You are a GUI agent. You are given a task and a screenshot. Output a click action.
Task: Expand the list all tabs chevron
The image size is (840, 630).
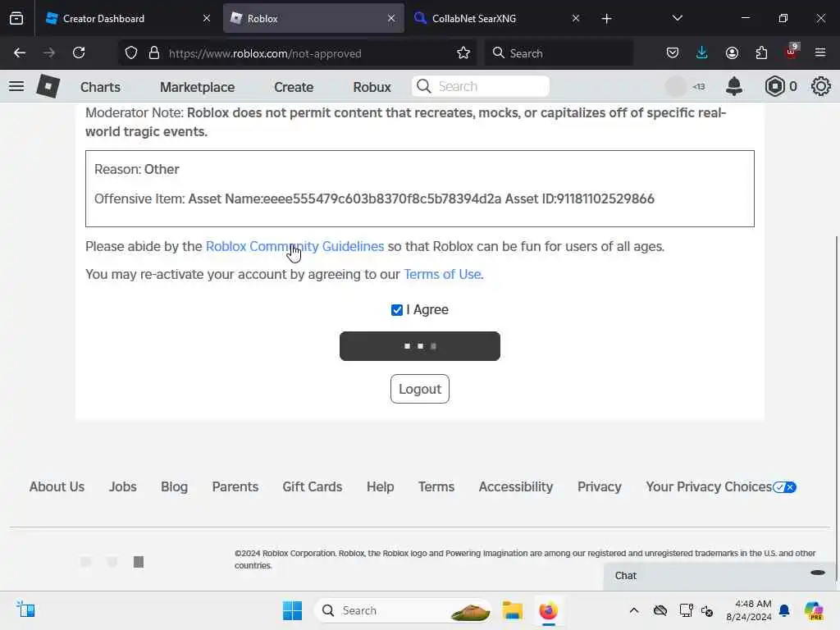click(677, 19)
